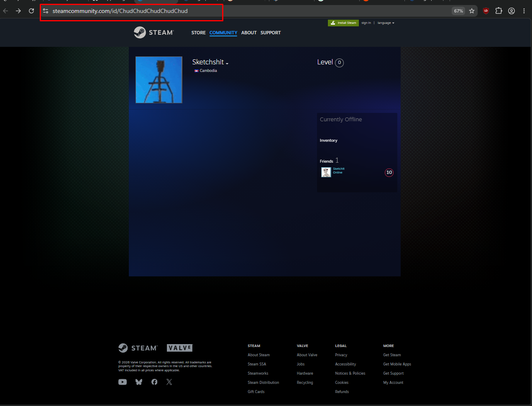Open Steam SSA footer link
This screenshot has width=532, height=406.
tap(257, 364)
